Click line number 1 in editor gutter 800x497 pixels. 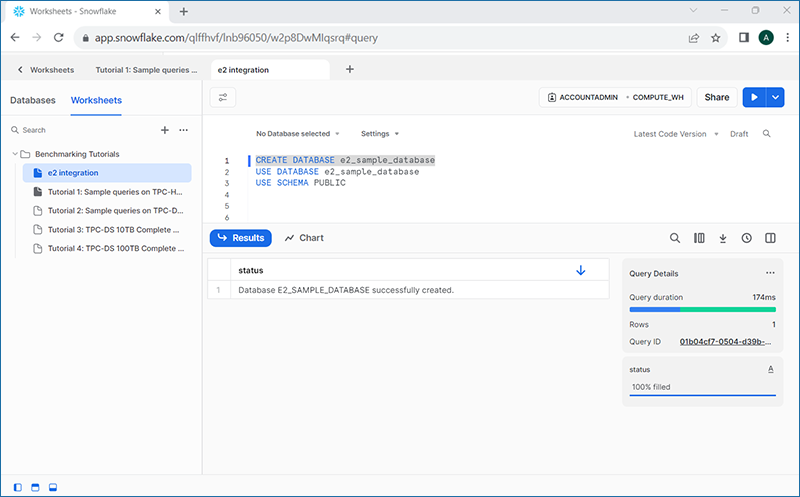point(227,161)
